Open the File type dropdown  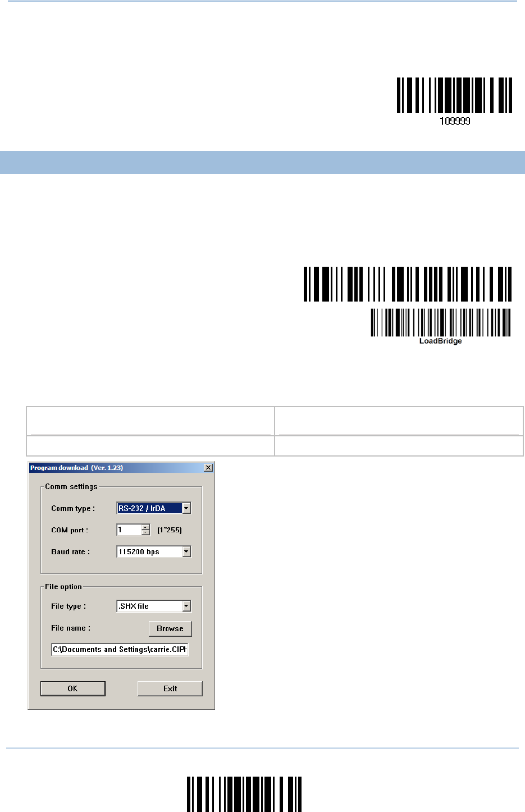click(186, 606)
